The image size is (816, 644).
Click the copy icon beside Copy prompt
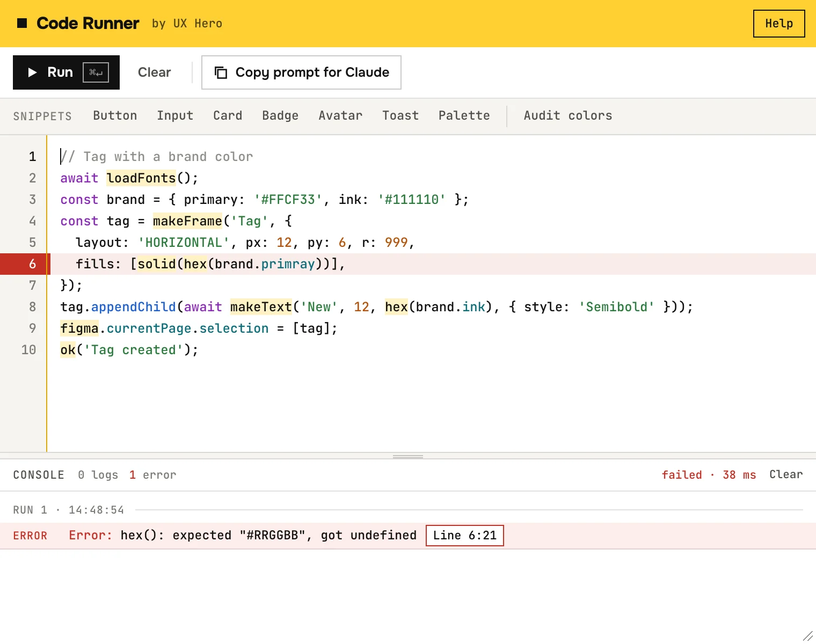[x=221, y=72]
